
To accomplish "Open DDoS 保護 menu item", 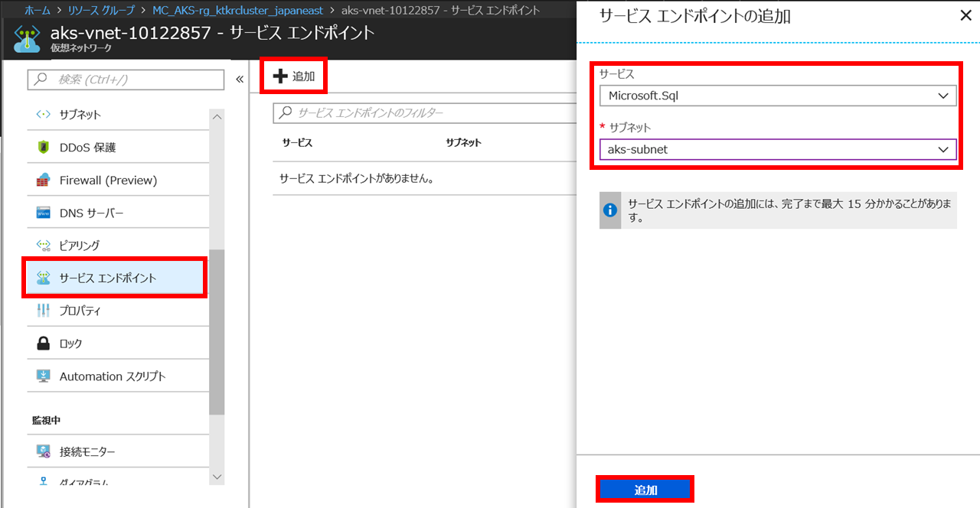I will (118, 148).
